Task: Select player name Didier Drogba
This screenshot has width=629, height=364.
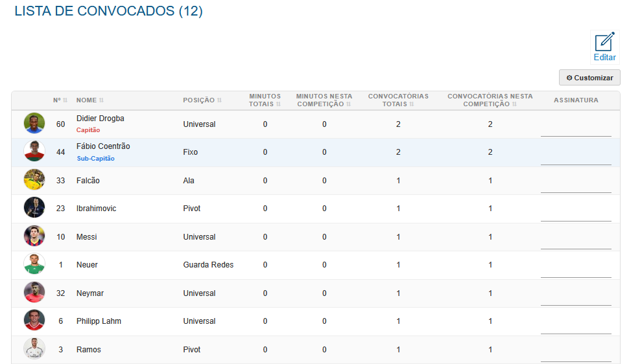Action: [x=101, y=119]
